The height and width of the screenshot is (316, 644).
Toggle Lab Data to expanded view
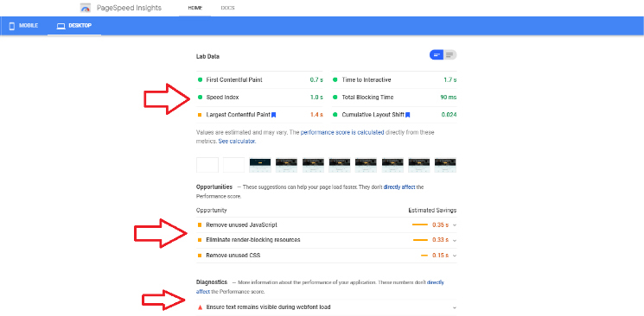tap(450, 55)
